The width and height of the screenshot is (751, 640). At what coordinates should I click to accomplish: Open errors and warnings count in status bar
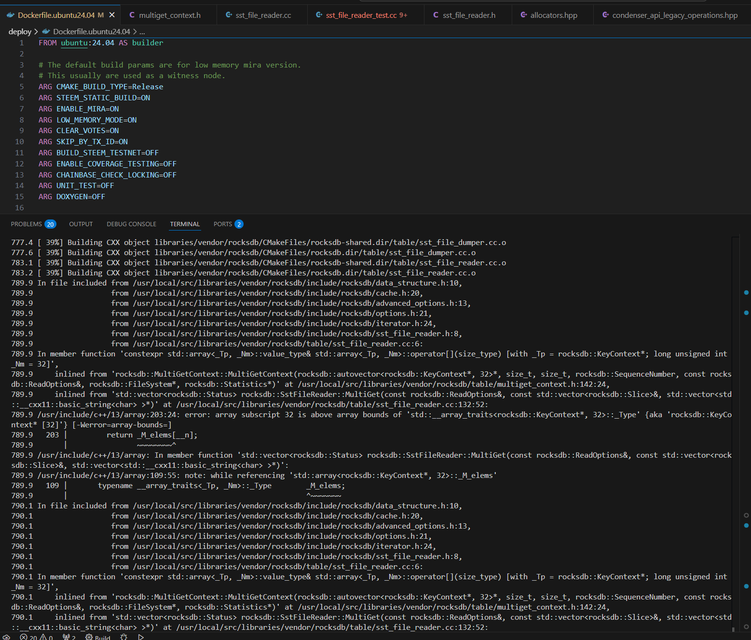pyautogui.click(x=36, y=637)
